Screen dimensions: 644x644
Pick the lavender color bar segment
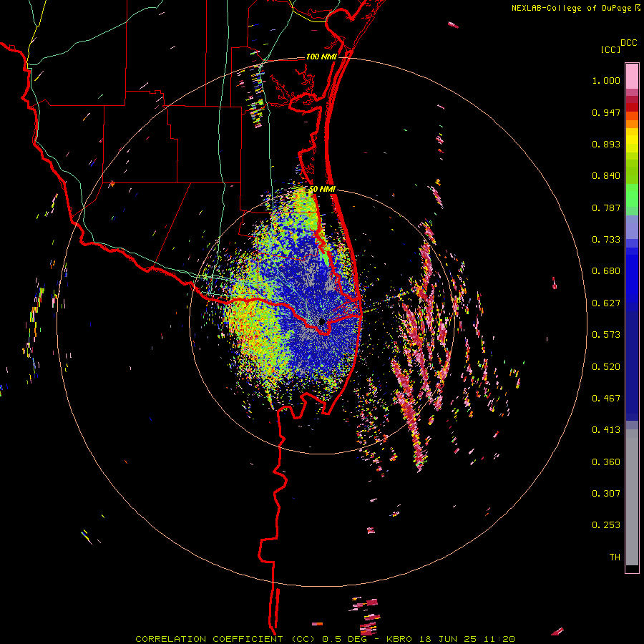click(632, 227)
